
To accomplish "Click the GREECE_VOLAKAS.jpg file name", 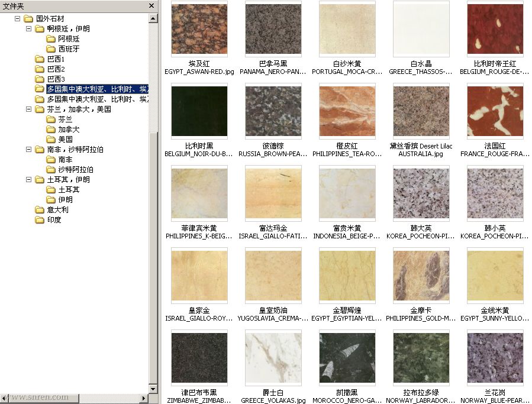I will [x=273, y=400].
